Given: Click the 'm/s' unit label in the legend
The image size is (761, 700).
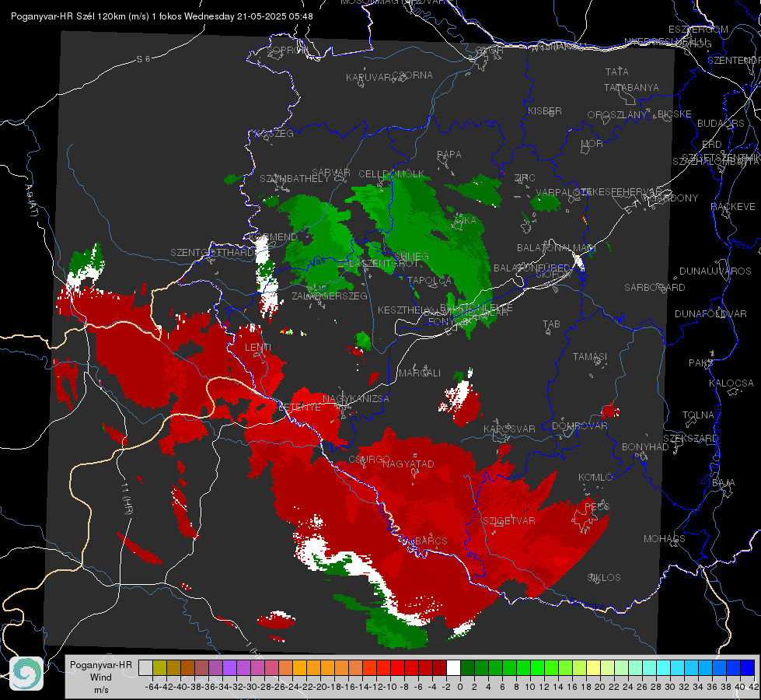Looking at the screenshot, I should click(101, 690).
